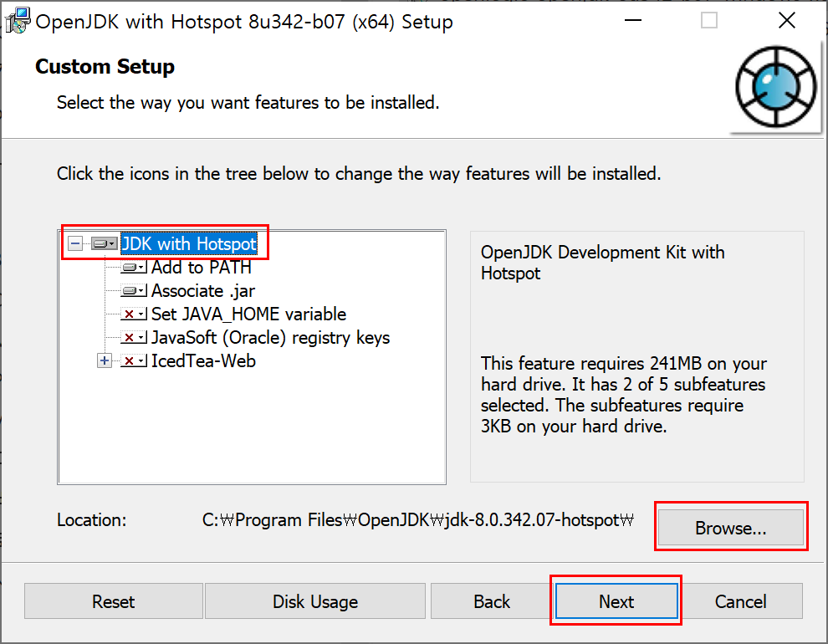Open Disk Usage information
This screenshot has height=644, width=828.
(315, 601)
